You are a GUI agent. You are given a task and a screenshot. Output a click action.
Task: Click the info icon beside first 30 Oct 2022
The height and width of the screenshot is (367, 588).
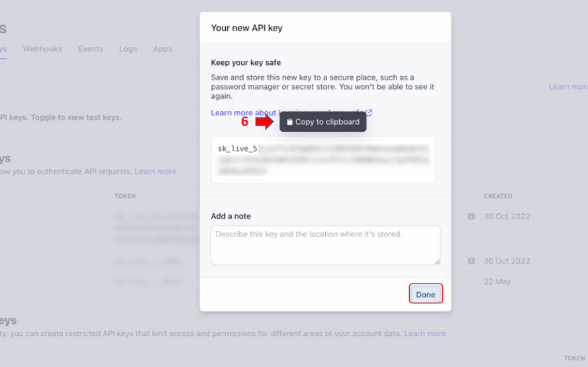click(x=471, y=216)
